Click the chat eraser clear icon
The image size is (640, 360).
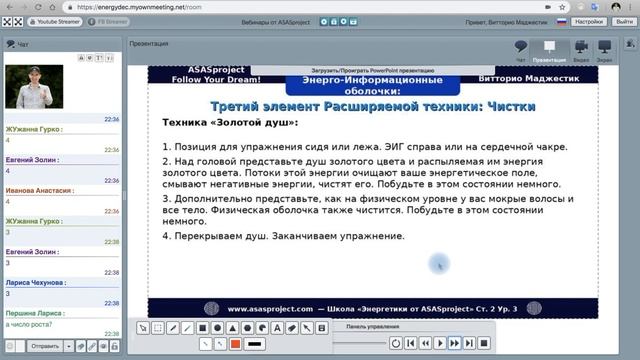coord(81,346)
